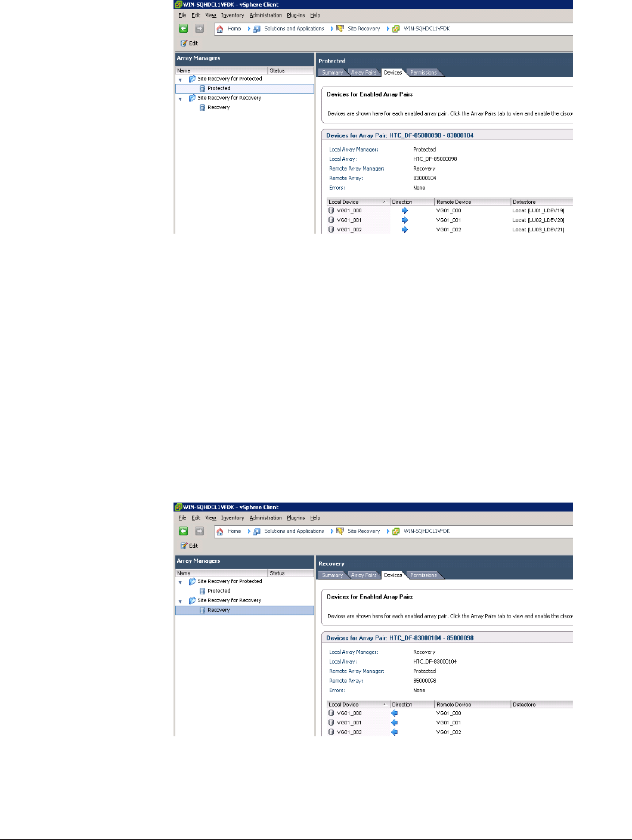632x840 pixels.
Task: Click the disk icon beside VG01_000 in the Protected view
Action: pyautogui.click(x=332, y=210)
